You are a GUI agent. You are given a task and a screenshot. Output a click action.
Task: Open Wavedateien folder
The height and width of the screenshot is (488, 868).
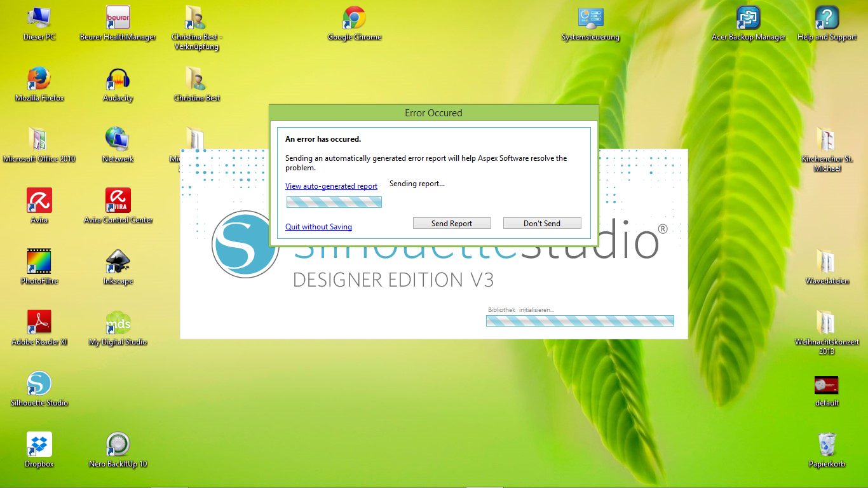point(827,268)
